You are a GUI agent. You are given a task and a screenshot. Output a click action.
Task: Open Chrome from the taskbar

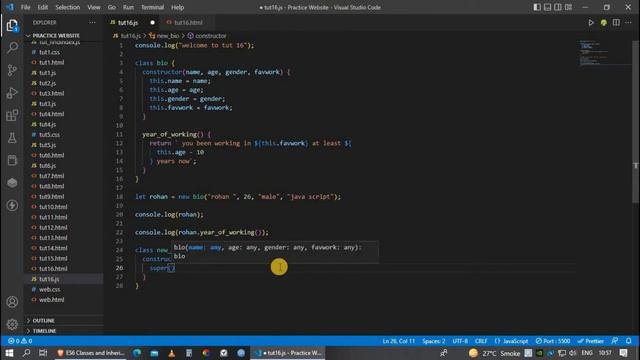206,353
